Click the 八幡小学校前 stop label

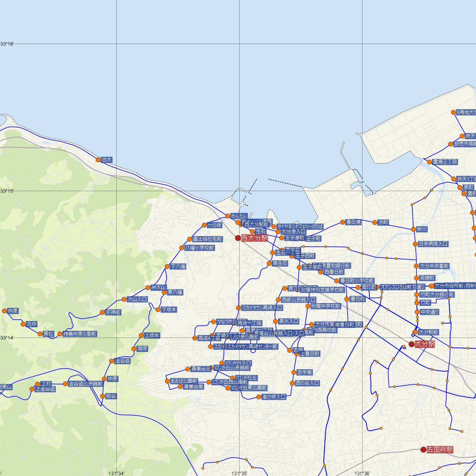pos(200,248)
